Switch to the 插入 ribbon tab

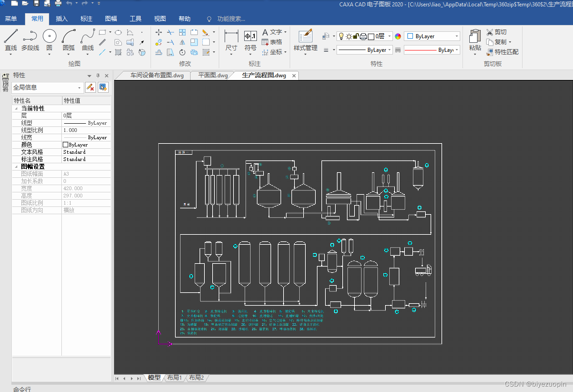61,19
